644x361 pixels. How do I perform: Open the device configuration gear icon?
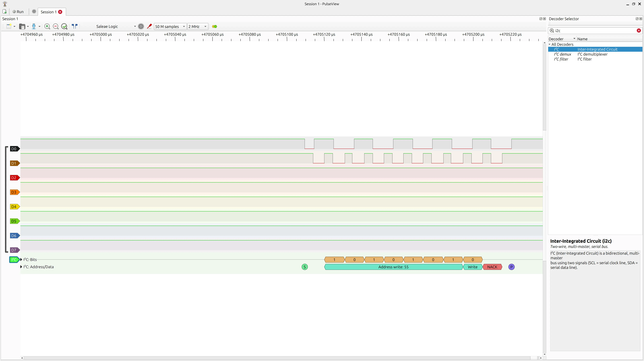141,26
